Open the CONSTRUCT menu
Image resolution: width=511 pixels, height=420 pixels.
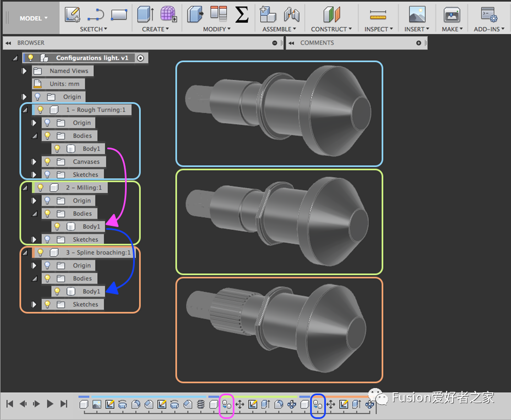331,29
